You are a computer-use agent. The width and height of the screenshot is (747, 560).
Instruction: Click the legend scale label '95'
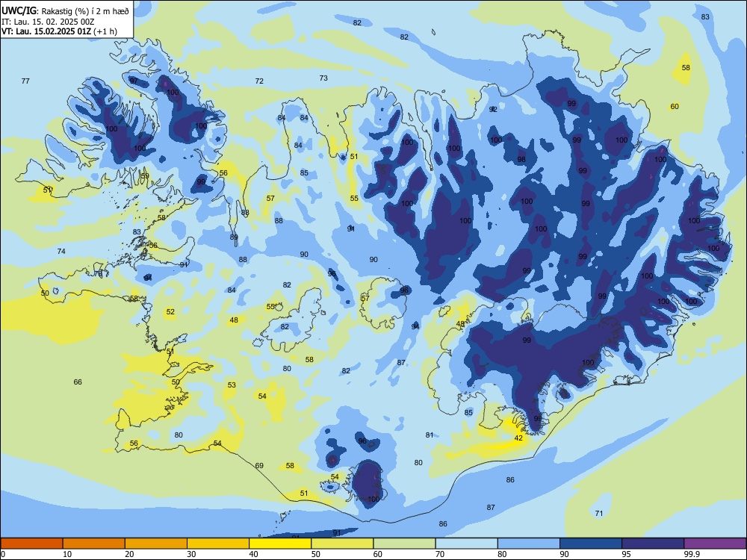627,554
